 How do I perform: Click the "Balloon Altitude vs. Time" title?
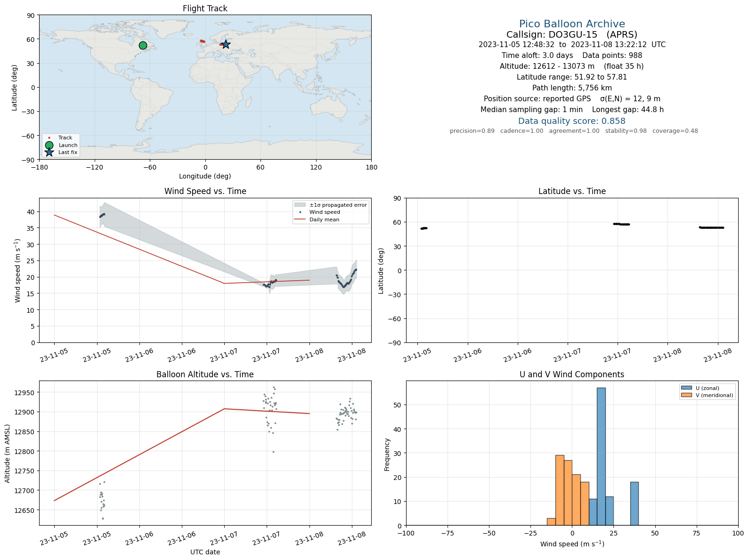205,374
